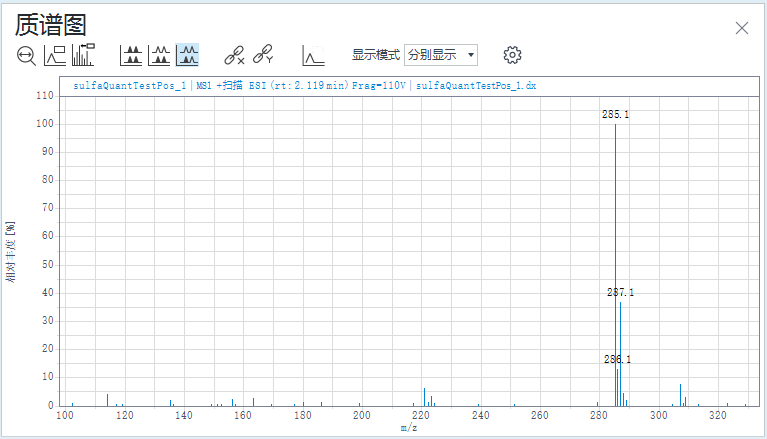Click the sulfaQuantTestPos_1 spectrum header text

point(305,86)
